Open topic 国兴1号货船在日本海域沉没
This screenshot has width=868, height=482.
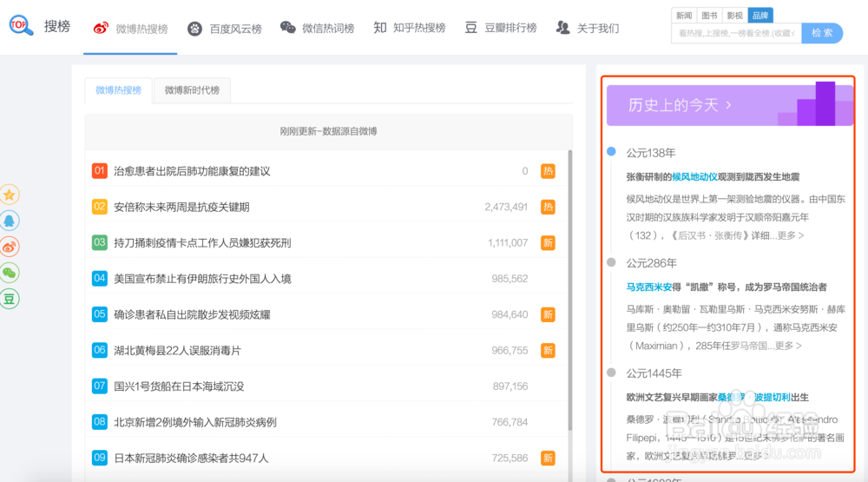179,386
